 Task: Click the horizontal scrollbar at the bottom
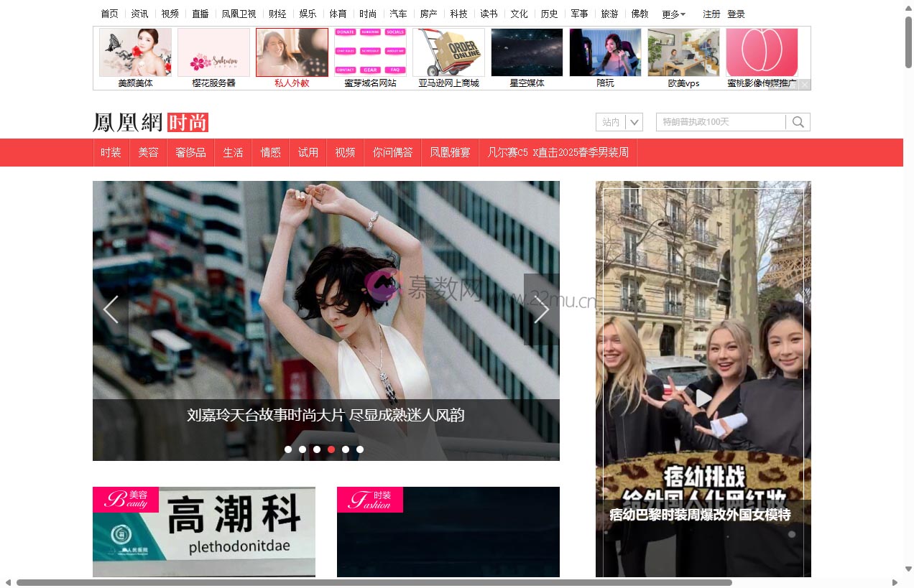[374, 582]
